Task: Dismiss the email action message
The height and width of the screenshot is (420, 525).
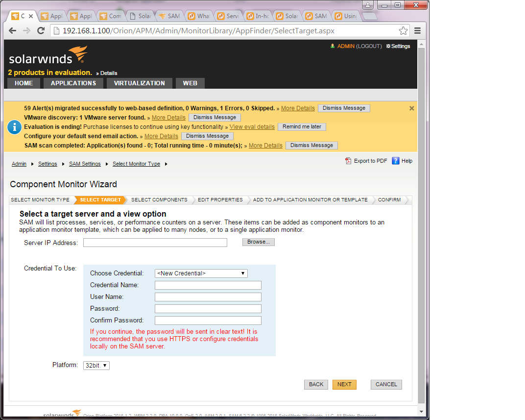Action: [207, 136]
